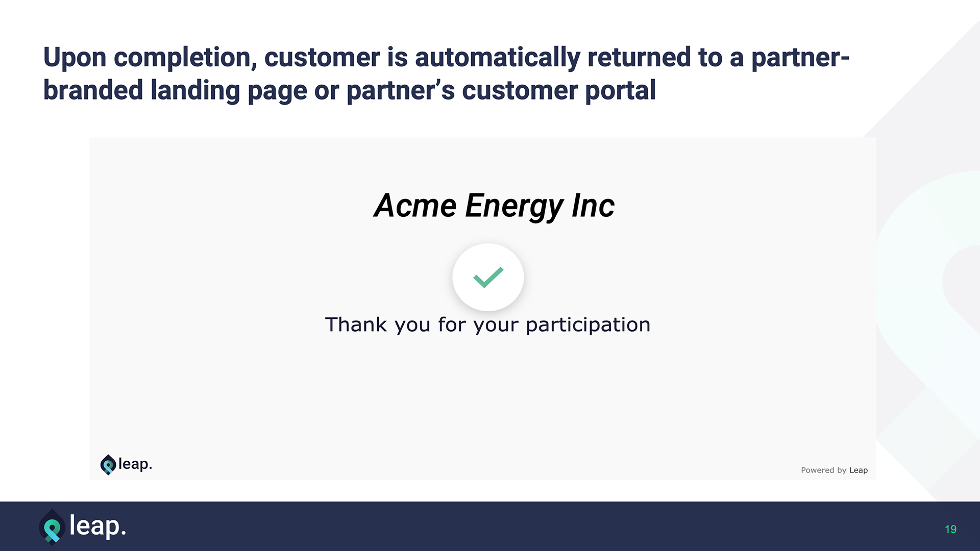This screenshot has width=980, height=551.
Task: Click the 'Upon completion' title first line
Action: click(446, 57)
